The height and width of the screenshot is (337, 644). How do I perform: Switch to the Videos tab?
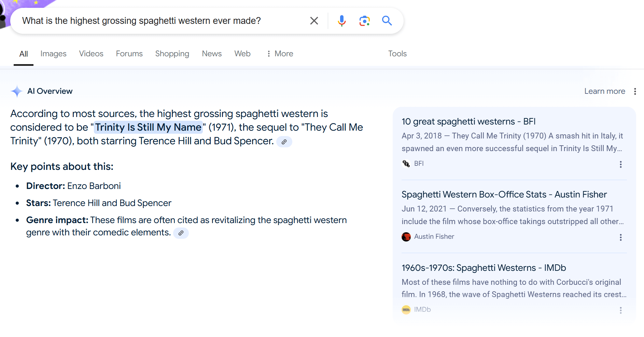coord(91,54)
